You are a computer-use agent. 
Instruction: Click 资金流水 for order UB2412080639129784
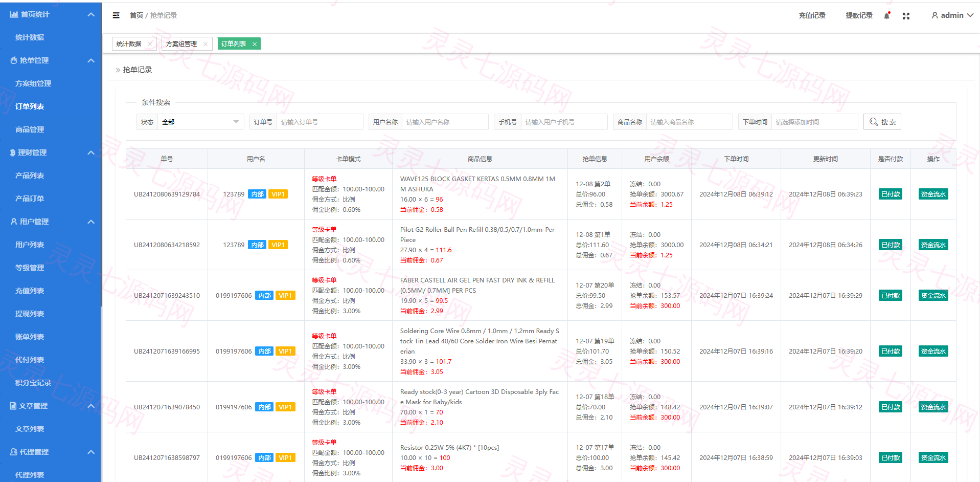click(x=933, y=194)
